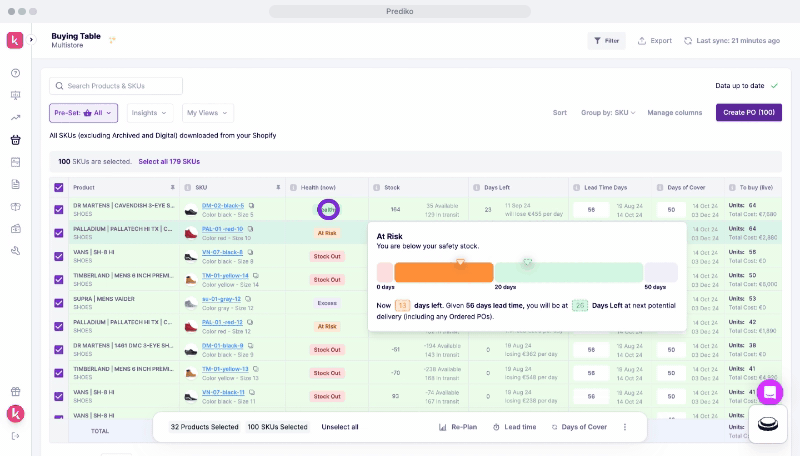
Task: Copy SKU icon next to TM-01-yellow-14
Action: [x=256, y=275]
